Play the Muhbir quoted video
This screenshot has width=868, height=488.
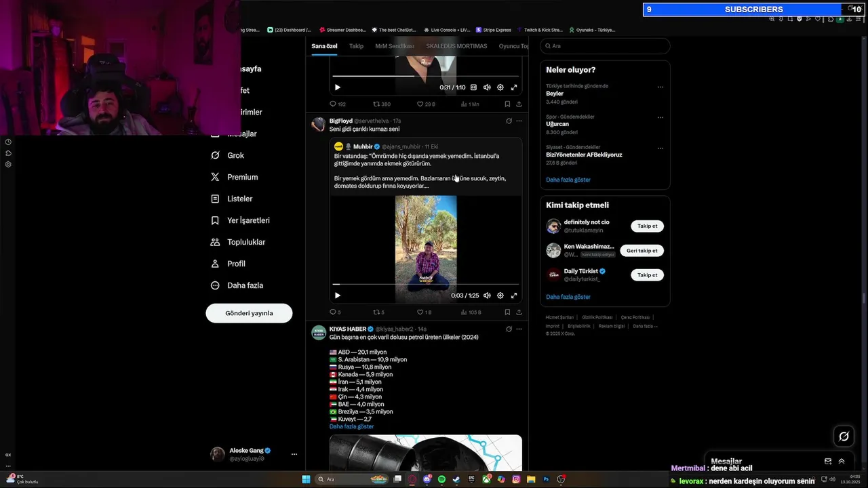pyautogui.click(x=338, y=296)
